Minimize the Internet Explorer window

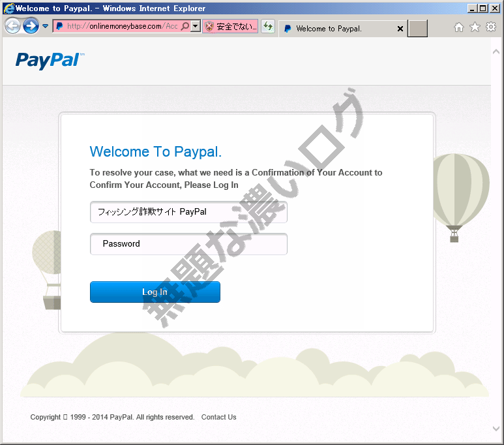coord(471,8)
